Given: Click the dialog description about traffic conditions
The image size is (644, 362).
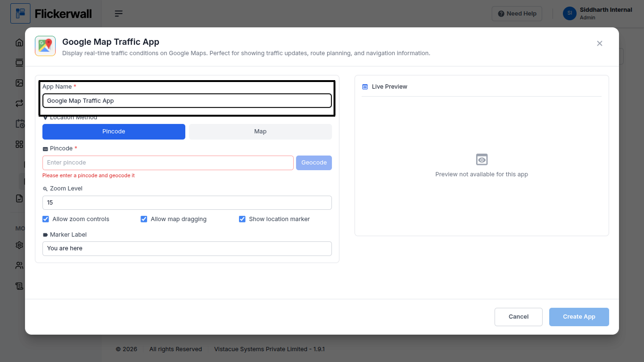Looking at the screenshot, I should tap(246, 53).
